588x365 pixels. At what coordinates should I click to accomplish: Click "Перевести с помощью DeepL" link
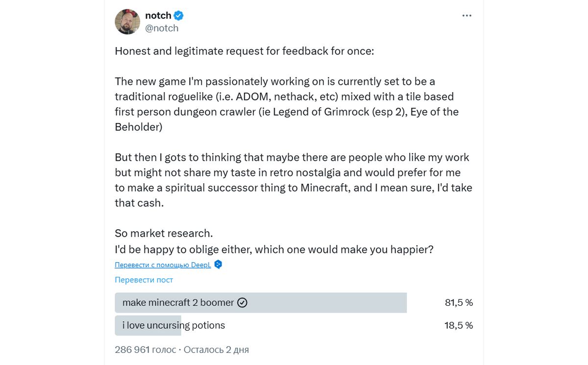pyautogui.click(x=163, y=265)
